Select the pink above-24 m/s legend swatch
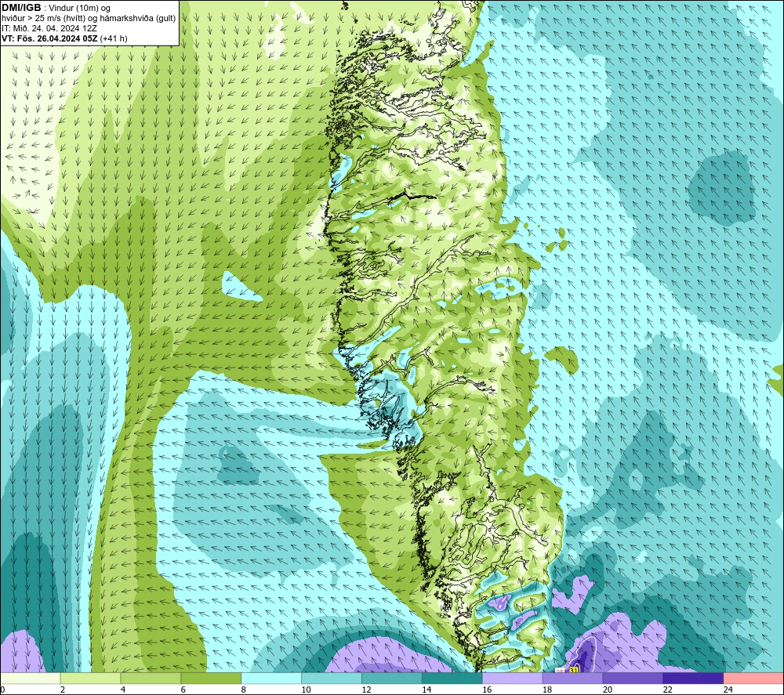784x695 pixels. point(753,679)
